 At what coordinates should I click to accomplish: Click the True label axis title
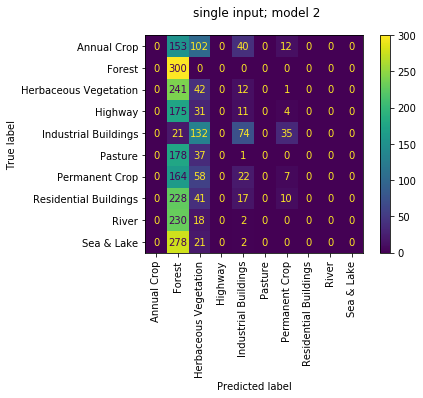click(10, 145)
